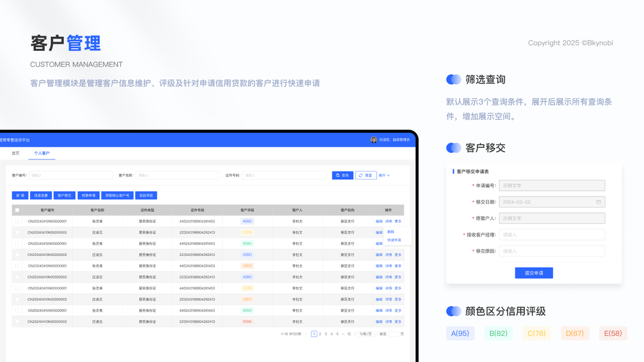The width and height of the screenshot is (644, 362).
Task: Click the jump-to-page input box
Action: coord(394,334)
